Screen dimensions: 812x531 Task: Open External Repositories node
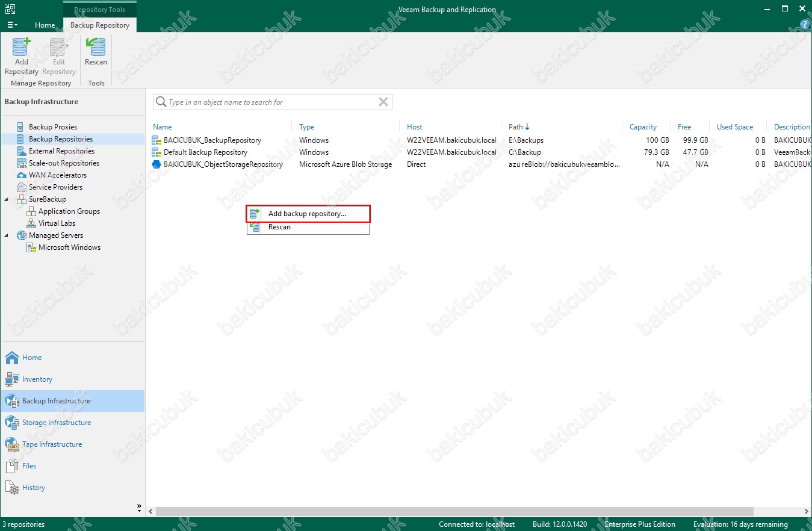click(61, 151)
